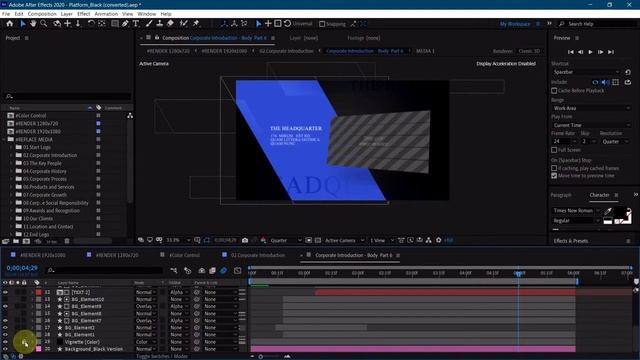
Task: Click the pink label of Background_Black Version
Action: [38, 349]
